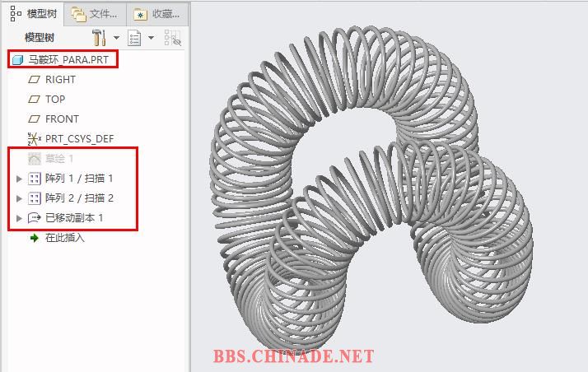
Task: Click the tree columns display list icon
Action: pos(136,38)
